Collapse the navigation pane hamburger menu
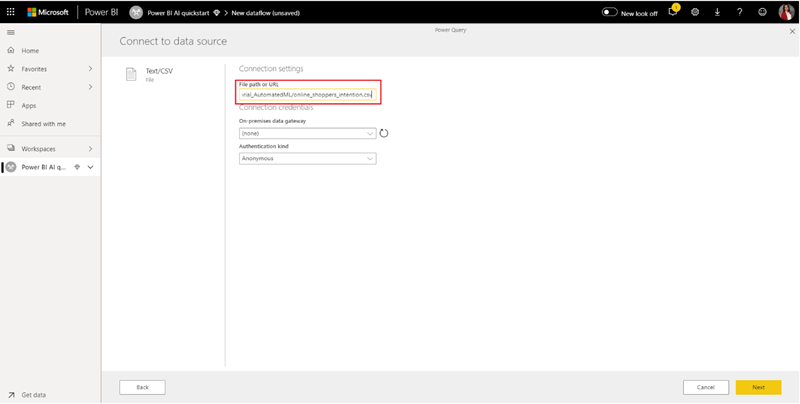The width and height of the screenshot is (800, 404). point(11,33)
